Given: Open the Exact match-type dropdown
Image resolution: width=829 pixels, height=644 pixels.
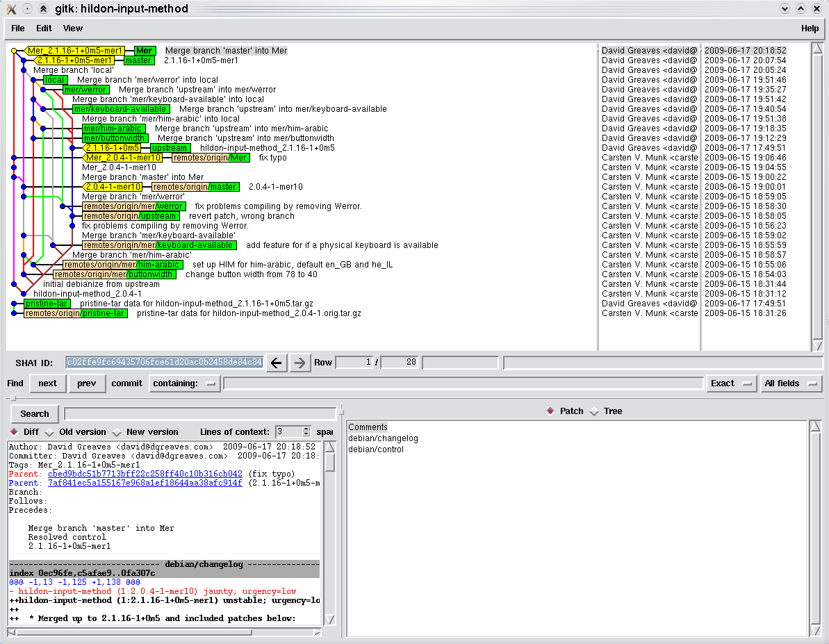Looking at the screenshot, I should coord(731,383).
